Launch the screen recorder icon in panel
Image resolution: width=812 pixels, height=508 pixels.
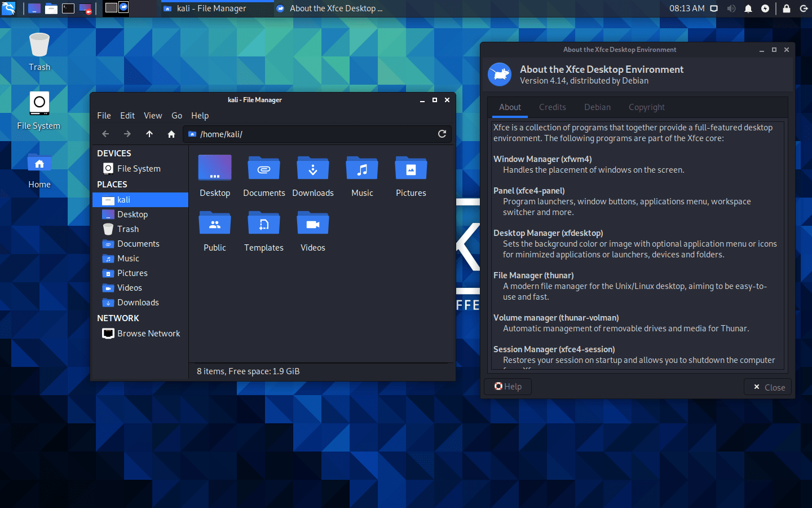85,8
